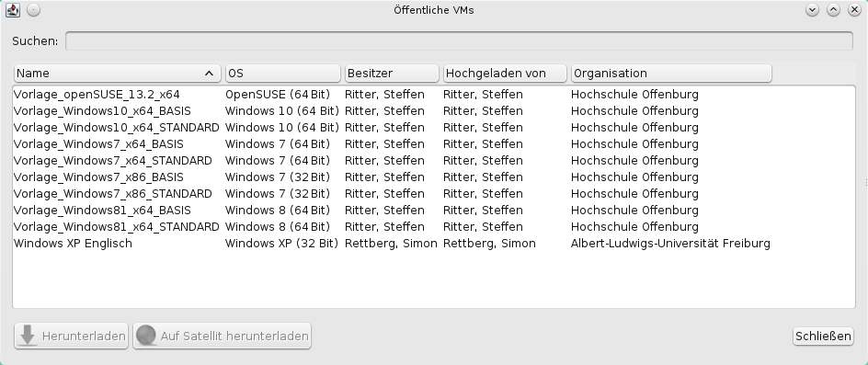This screenshot has width=868, height=365.
Task: Sort by Hochgeladen von column header
Action: click(x=505, y=74)
